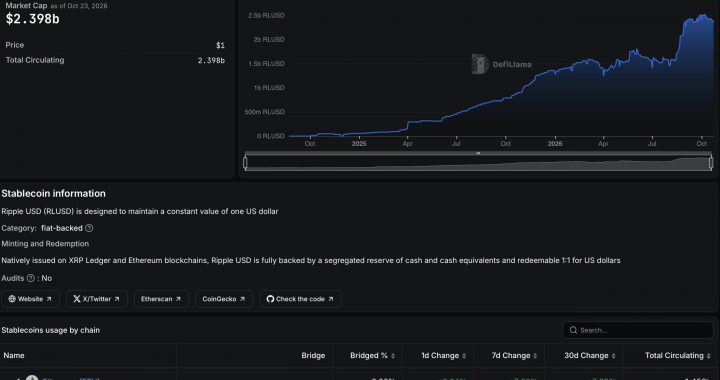The image size is (720, 380).
Task: Focus the Search input field
Action: pos(638,330)
